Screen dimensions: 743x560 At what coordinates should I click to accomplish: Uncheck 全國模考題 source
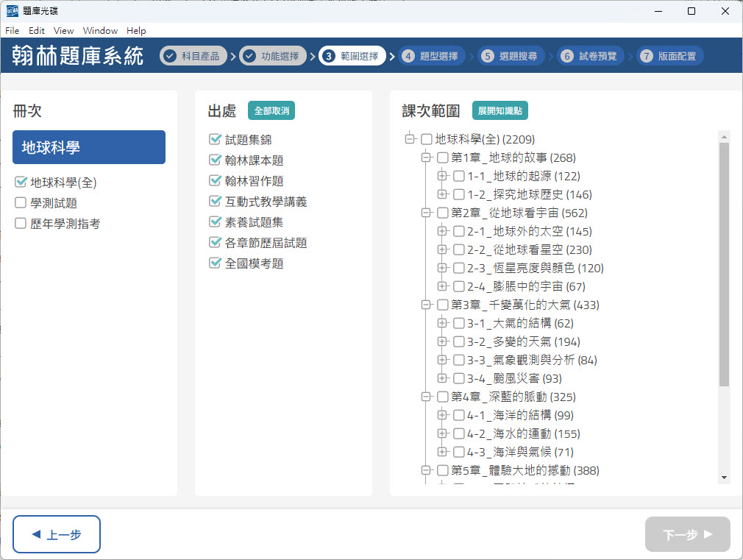pyautogui.click(x=215, y=263)
